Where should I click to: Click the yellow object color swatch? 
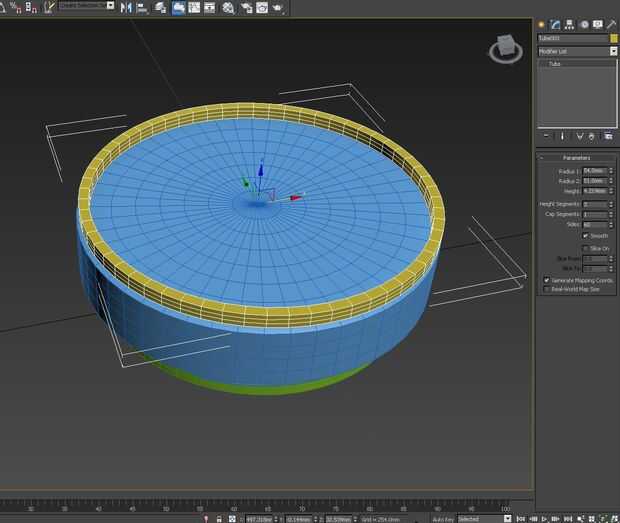[613, 38]
